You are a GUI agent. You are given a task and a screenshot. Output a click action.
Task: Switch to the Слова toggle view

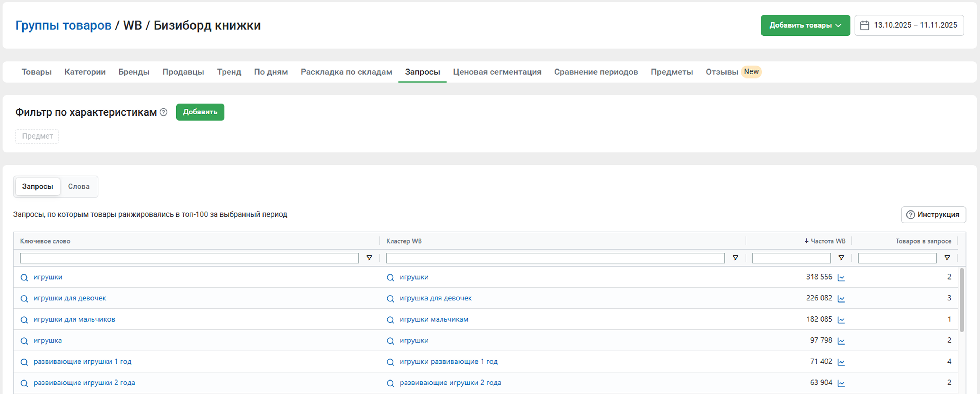click(x=79, y=186)
